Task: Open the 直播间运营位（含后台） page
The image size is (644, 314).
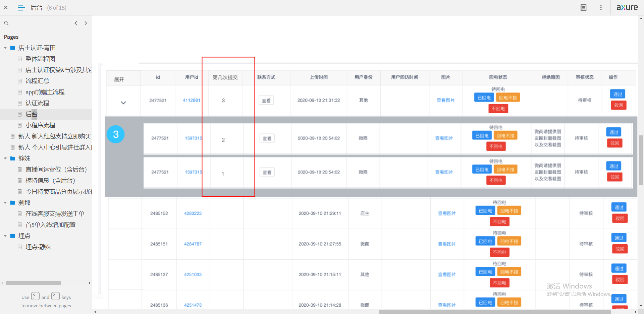Action: (56, 170)
